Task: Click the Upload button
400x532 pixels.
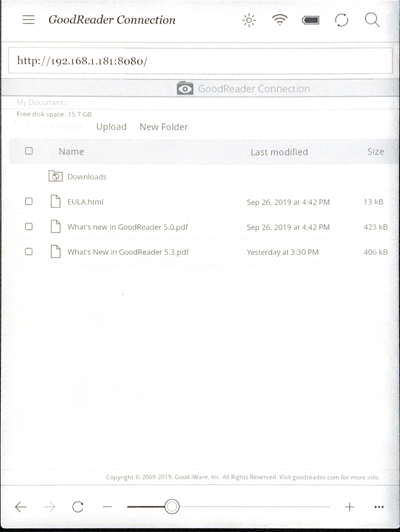Action: [111, 127]
